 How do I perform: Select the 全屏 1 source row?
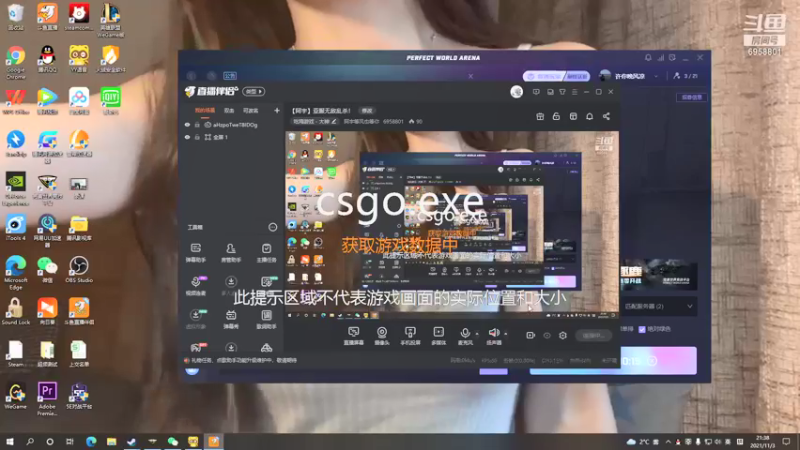(232, 137)
